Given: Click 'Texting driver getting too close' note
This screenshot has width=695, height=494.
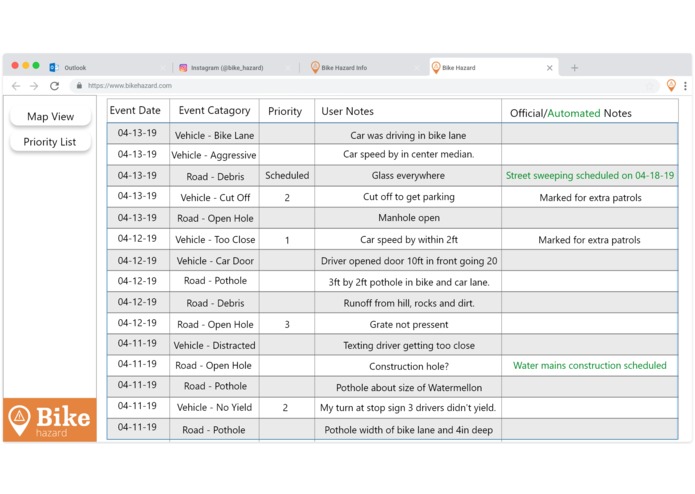Looking at the screenshot, I should click(x=409, y=345).
